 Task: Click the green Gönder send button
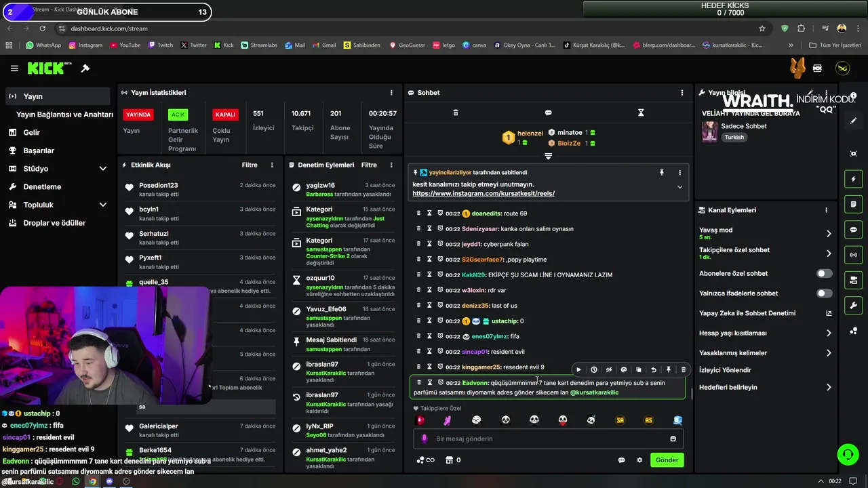667,460
